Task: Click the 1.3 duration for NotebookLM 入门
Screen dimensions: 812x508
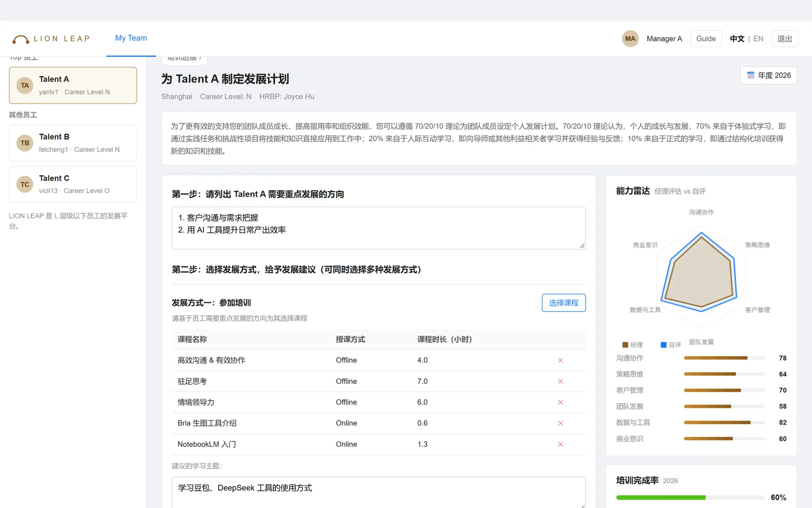Action: point(422,444)
